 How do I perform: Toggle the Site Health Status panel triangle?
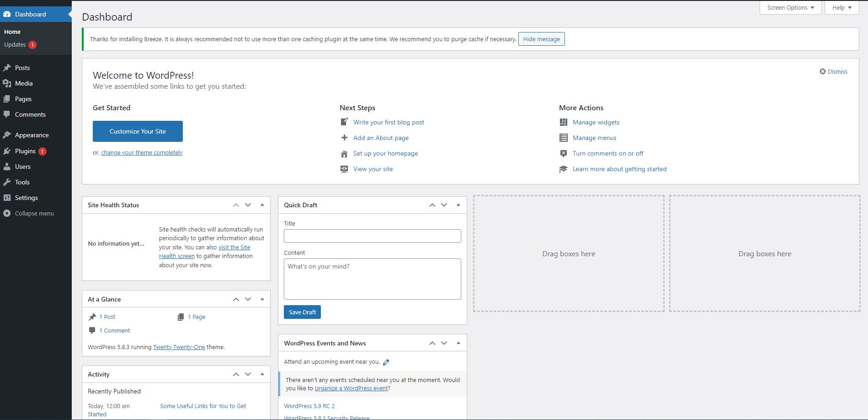pos(262,205)
